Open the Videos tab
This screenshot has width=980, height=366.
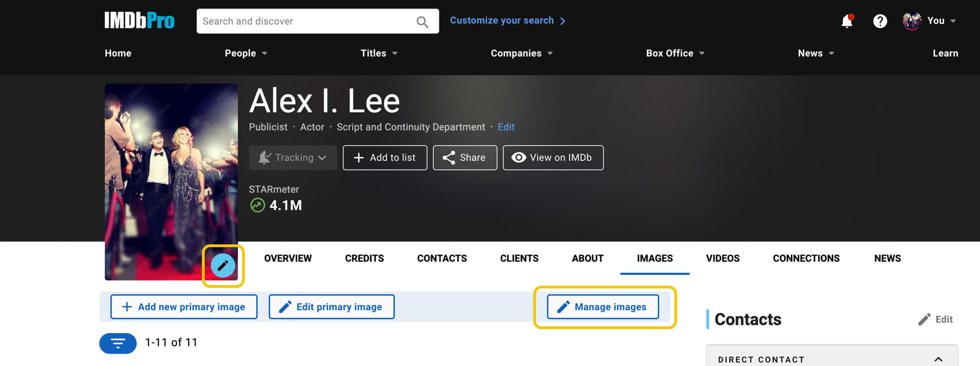coord(722,258)
